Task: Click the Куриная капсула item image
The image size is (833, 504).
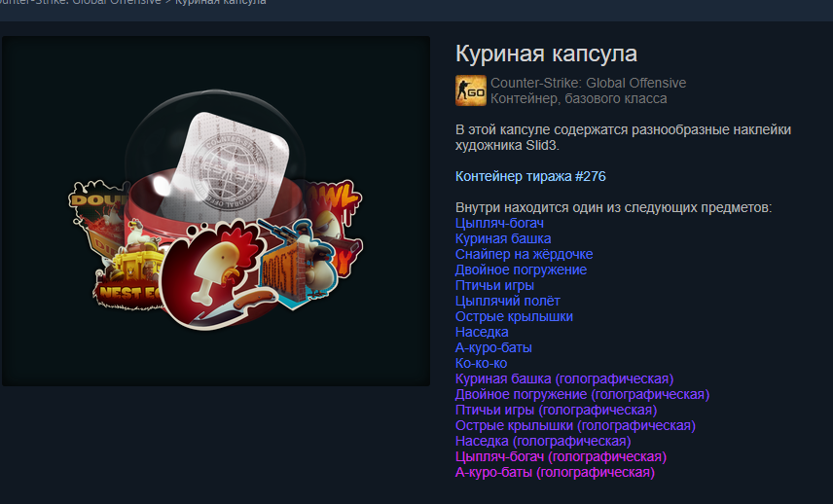Action: click(x=216, y=211)
